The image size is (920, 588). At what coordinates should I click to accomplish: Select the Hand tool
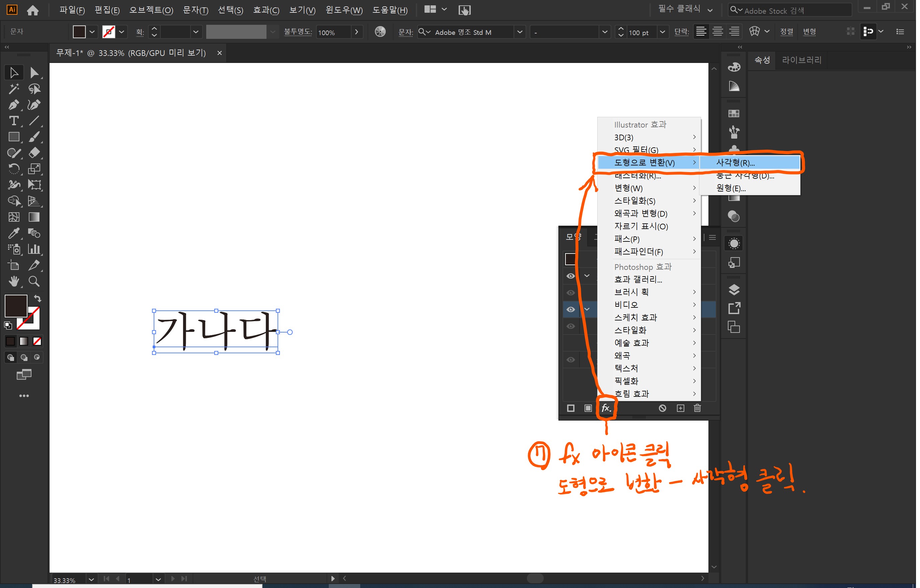(14, 281)
